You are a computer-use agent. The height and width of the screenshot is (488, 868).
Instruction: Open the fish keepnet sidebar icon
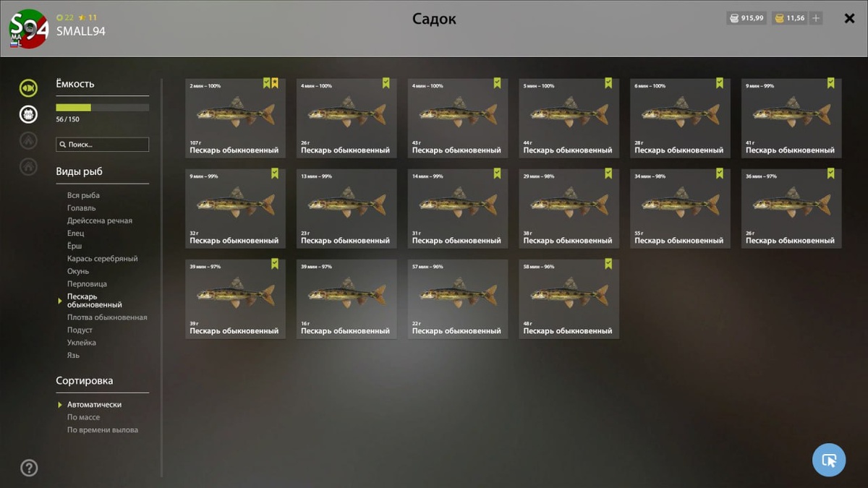tap(28, 88)
